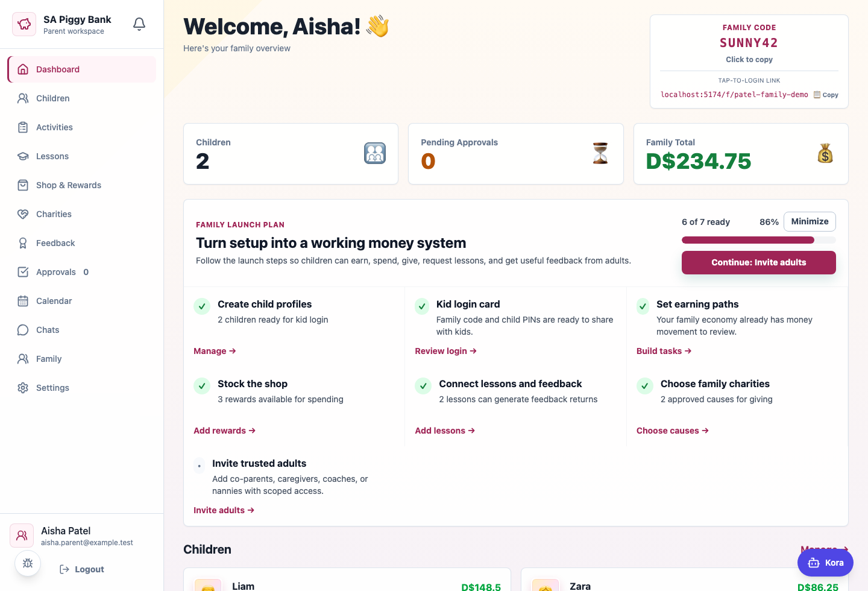The image size is (868, 591).
Task: Click the Add rewards link
Action: point(224,431)
